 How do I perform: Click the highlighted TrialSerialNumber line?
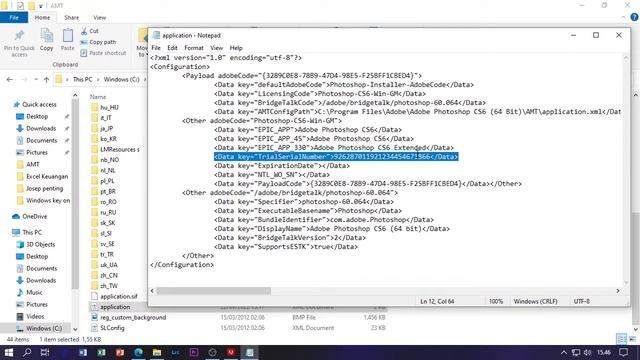click(336, 157)
